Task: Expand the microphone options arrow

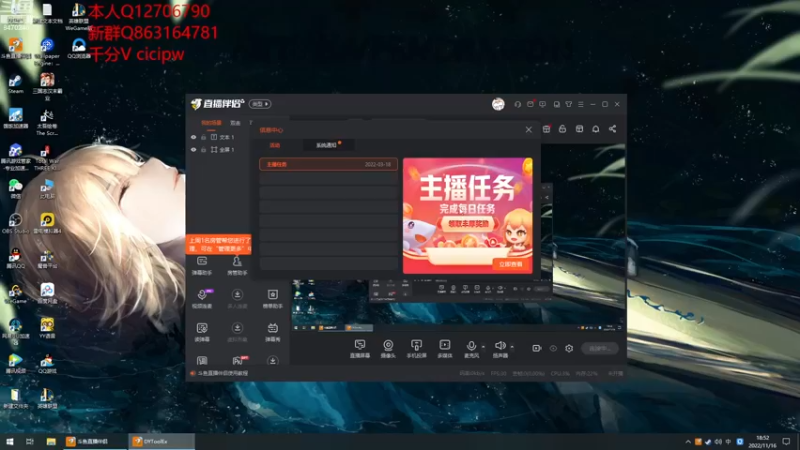Action: point(483,347)
